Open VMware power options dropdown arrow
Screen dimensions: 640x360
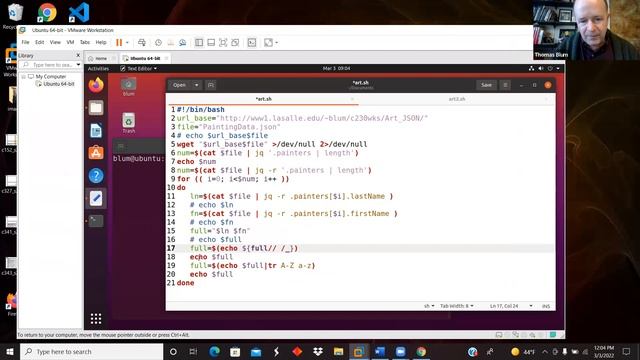click(x=127, y=42)
